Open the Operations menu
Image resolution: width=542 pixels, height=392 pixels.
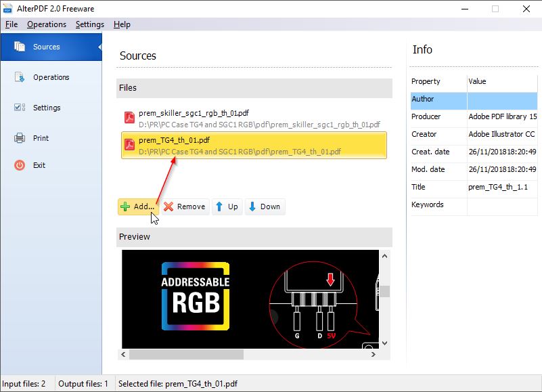click(47, 24)
